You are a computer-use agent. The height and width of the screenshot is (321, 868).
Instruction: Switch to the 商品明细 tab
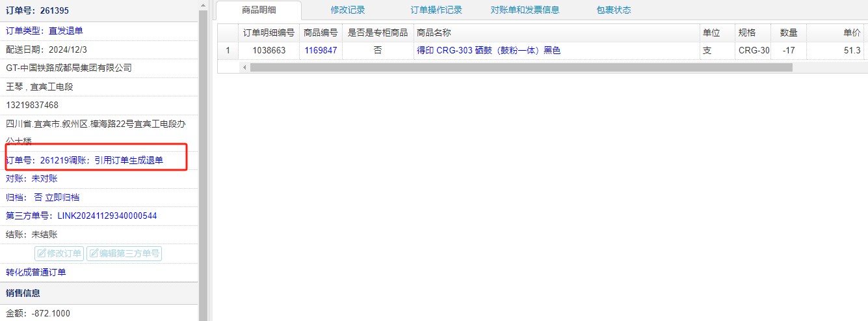258,10
